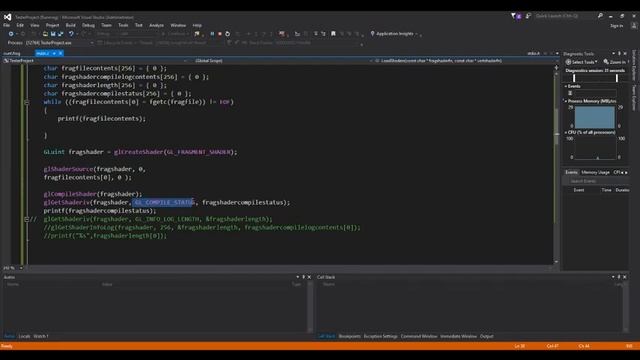Close the Diagnostic Tools panel
This screenshot has height=360, width=640.
coord(625,53)
